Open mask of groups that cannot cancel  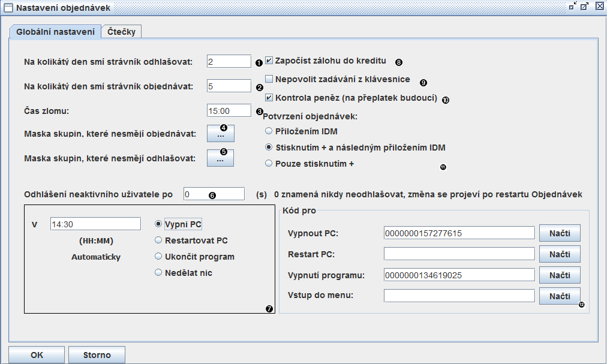[220, 158]
